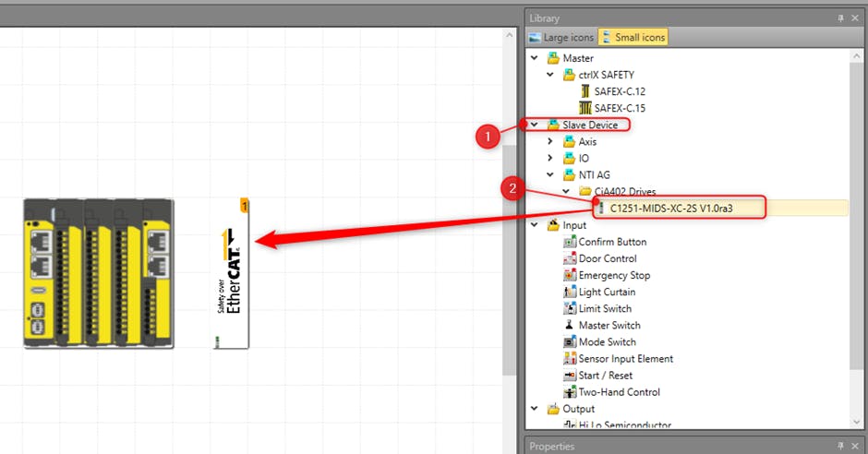Expand the IO folder

tap(551, 158)
